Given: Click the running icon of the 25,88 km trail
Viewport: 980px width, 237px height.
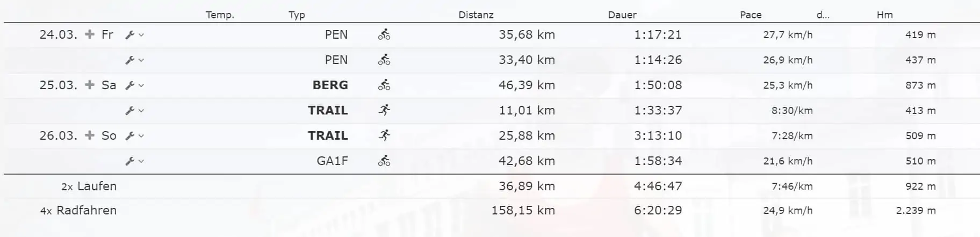Looking at the screenshot, I should click(384, 135).
